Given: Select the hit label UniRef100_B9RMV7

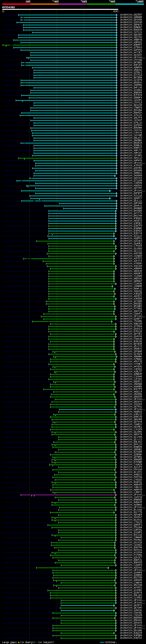Looking at the screenshot, I should pos(131,45).
